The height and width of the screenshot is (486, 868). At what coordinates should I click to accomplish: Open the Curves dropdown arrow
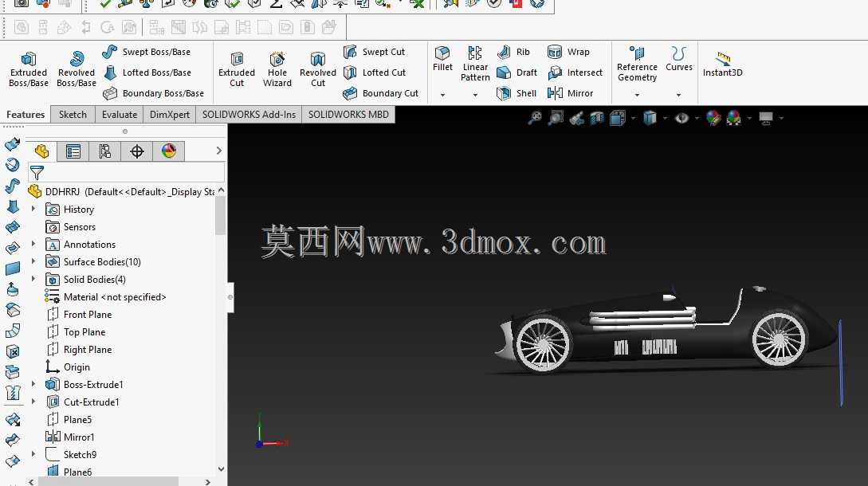pyautogui.click(x=678, y=95)
